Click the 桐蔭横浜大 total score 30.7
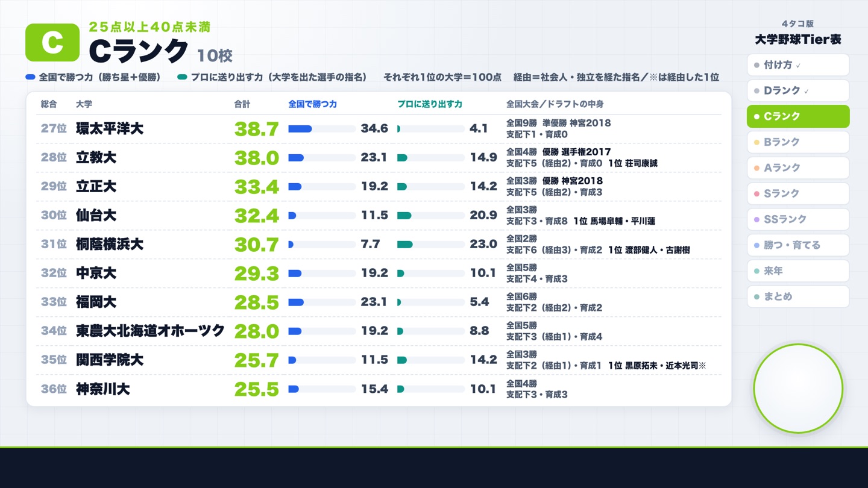The height and width of the screenshot is (488, 868). [x=257, y=245]
